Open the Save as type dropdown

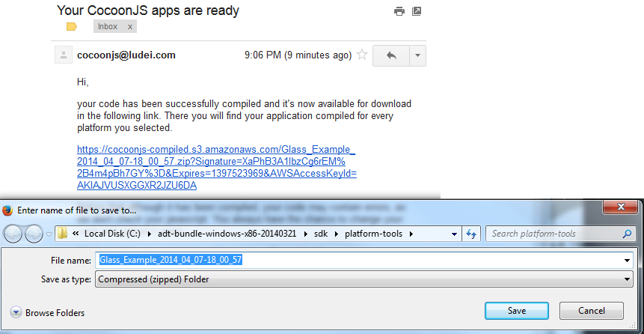[x=627, y=279]
